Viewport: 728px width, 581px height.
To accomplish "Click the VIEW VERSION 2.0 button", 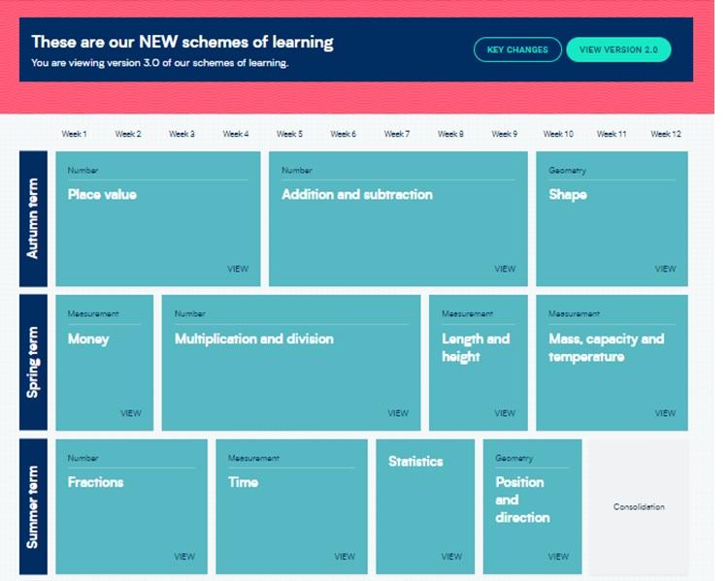I will click(617, 49).
